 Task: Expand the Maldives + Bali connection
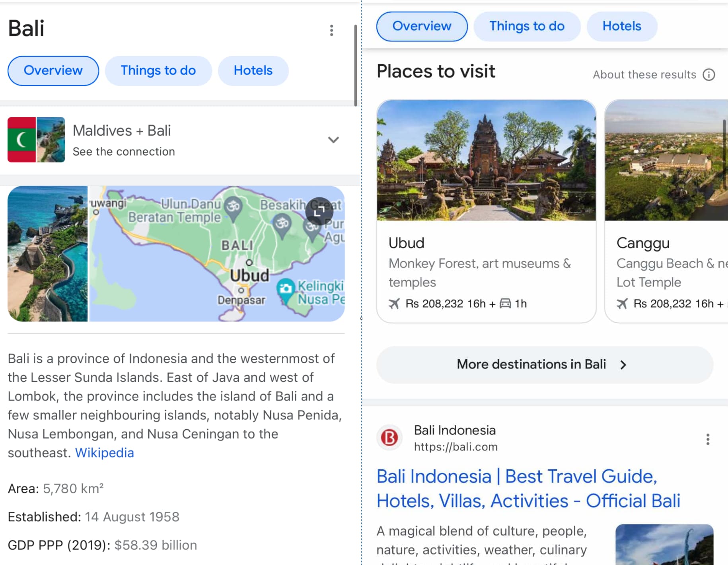(x=333, y=140)
